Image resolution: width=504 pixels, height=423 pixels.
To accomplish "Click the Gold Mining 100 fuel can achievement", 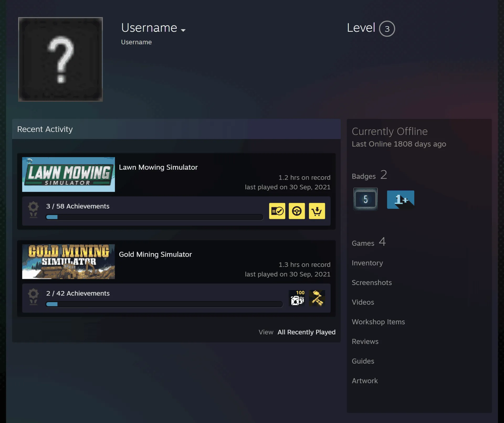I will (x=297, y=298).
